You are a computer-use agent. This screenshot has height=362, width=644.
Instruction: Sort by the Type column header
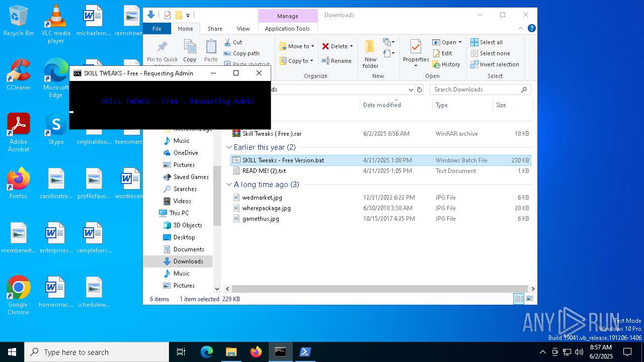pyautogui.click(x=462, y=105)
